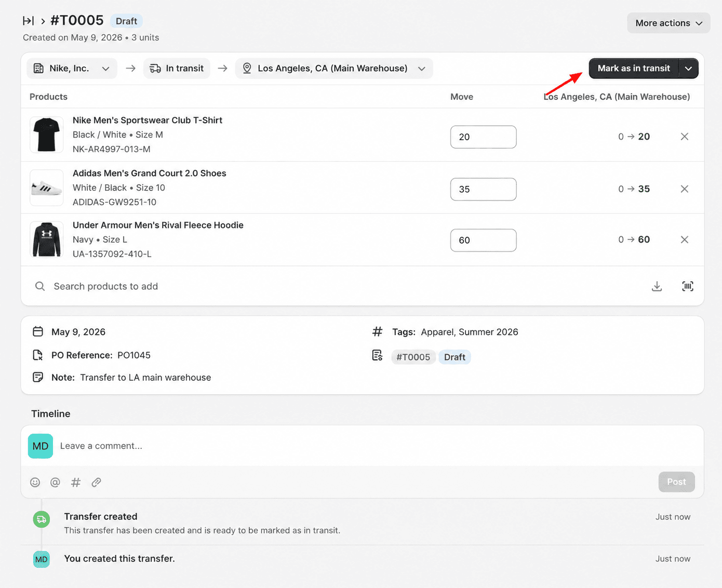722x588 pixels.
Task: Click the #T0005 page title
Action: coord(77,20)
